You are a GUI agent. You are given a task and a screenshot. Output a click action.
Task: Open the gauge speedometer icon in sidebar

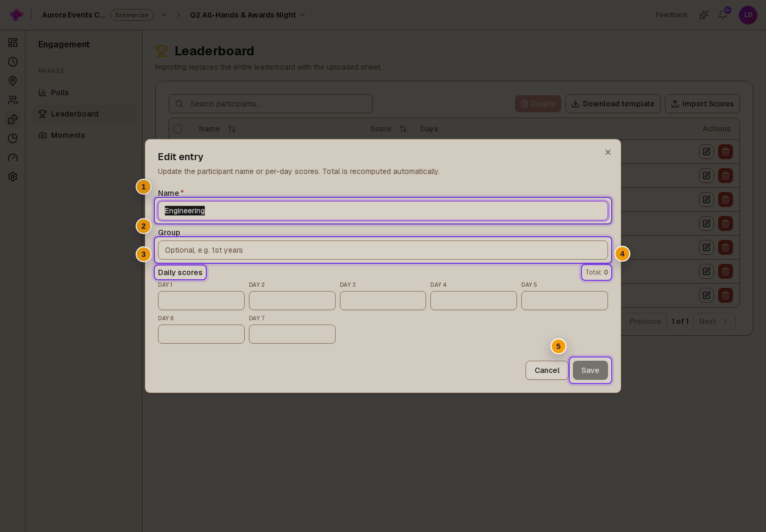tap(13, 157)
